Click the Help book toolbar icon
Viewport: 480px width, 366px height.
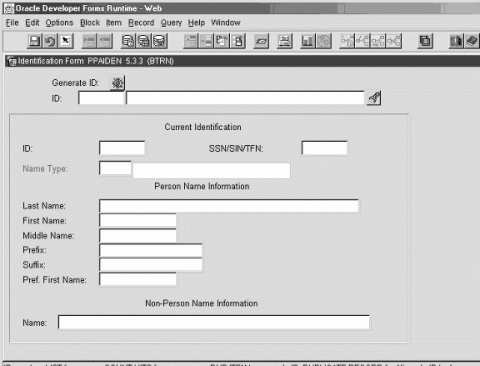coord(472,41)
